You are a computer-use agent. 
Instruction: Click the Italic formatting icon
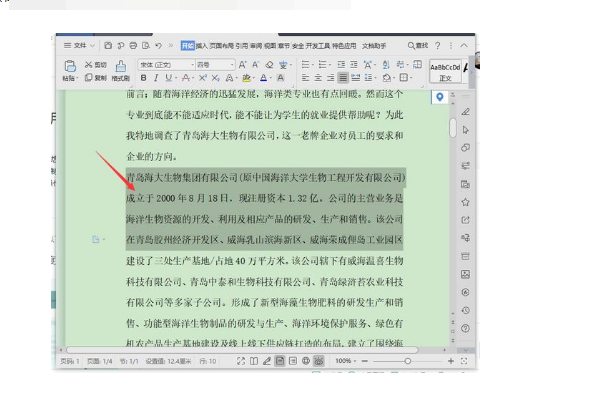pyautogui.click(x=157, y=77)
